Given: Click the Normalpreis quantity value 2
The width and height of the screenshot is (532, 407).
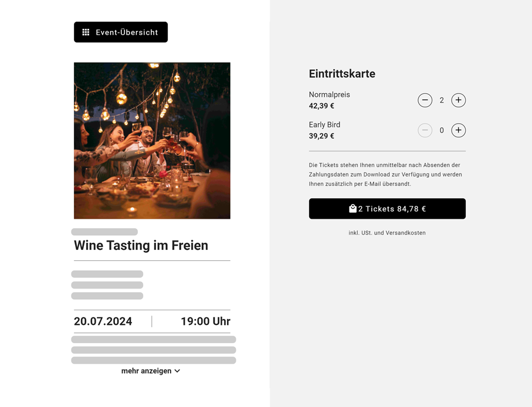Looking at the screenshot, I should pos(442,100).
